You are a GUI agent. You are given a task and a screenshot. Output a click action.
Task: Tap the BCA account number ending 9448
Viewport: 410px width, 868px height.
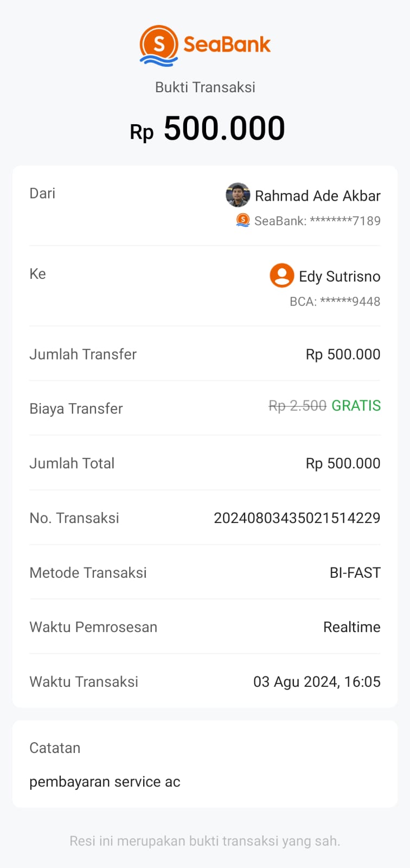335,302
